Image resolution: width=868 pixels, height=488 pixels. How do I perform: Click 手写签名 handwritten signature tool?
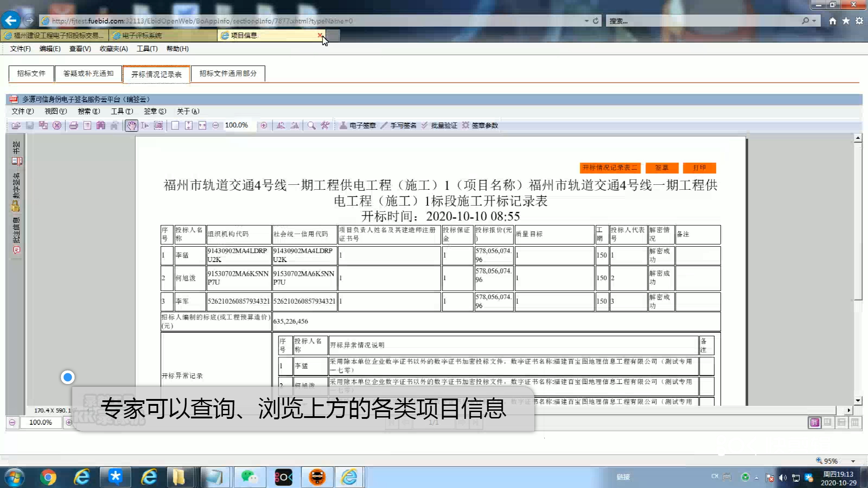pos(399,126)
